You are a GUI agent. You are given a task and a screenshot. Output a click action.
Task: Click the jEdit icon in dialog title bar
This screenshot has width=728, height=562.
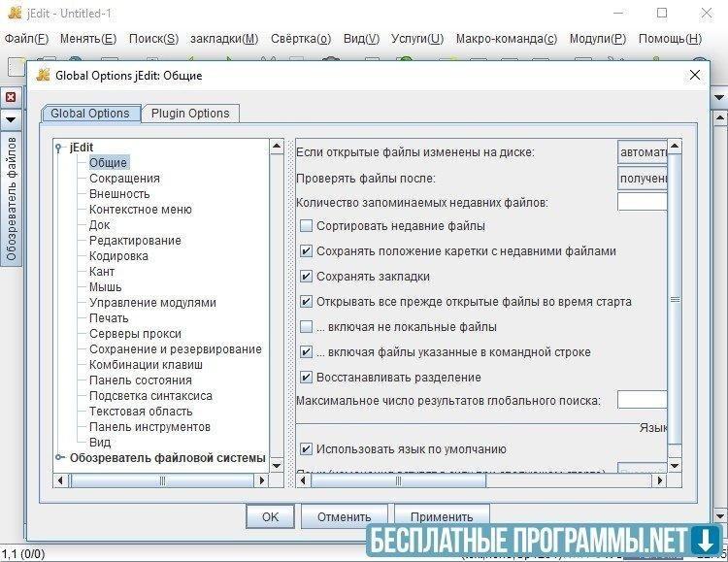43,75
